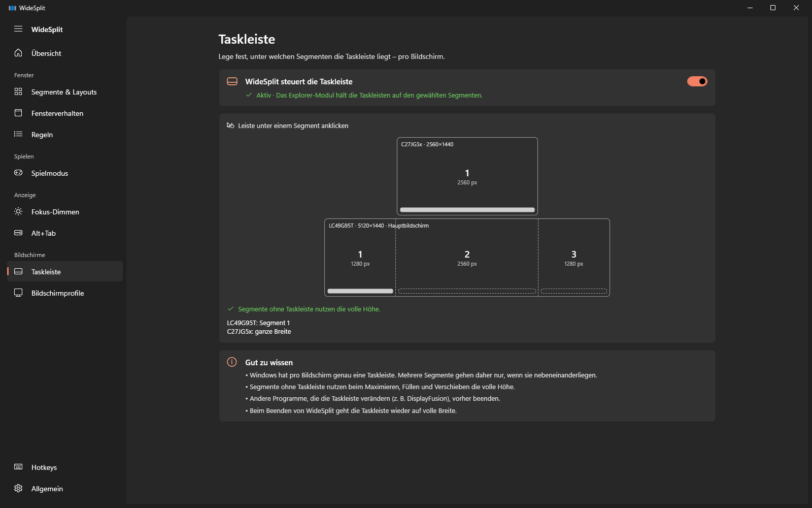
Task: Click the Regeln list icon
Action: pos(18,134)
